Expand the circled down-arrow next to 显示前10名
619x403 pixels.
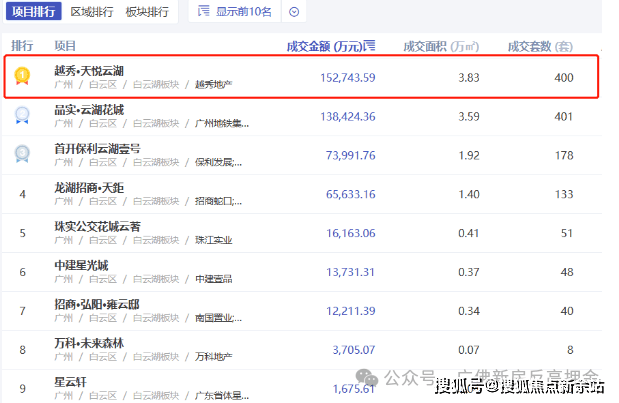tap(293, 13)
